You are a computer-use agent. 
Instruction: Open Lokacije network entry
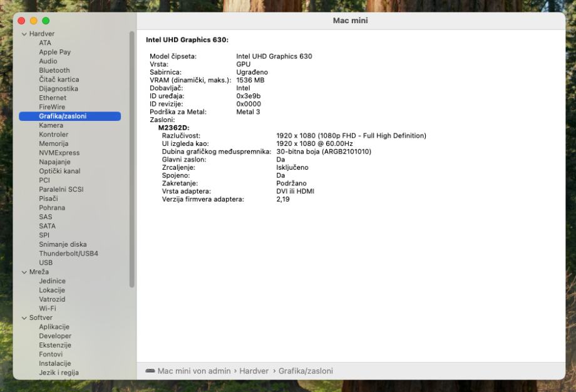(52, 290)
